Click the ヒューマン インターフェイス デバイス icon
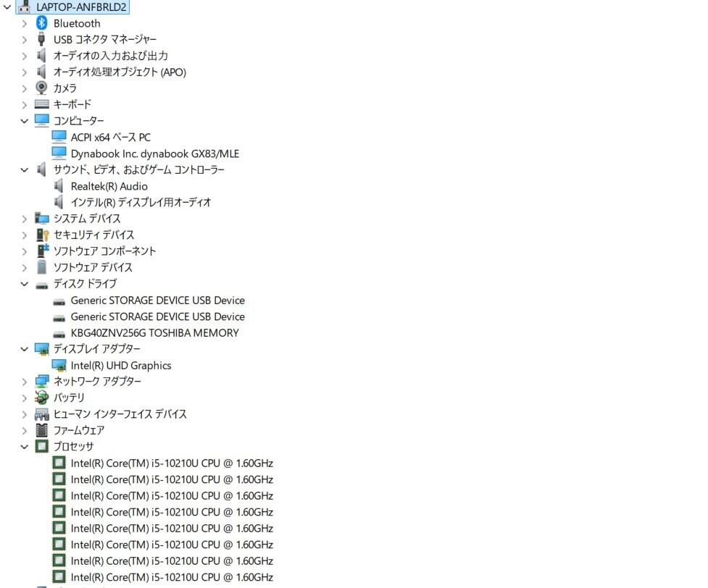The width and height of the screenshot is (708, 588). (41, 413)
